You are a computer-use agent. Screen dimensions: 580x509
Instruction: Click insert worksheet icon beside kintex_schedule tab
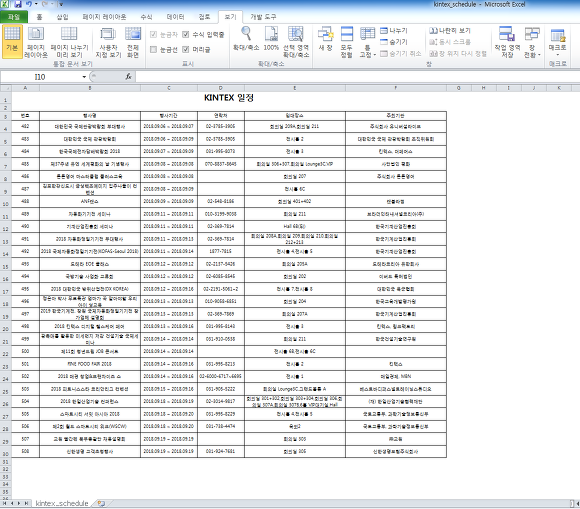(101, 503)
